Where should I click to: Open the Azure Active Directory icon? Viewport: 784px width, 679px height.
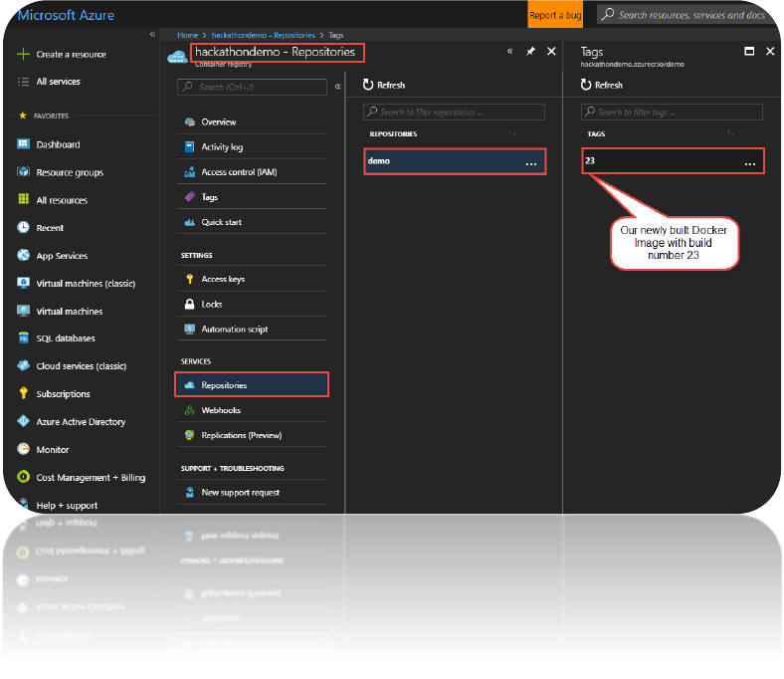tap(23, 421)
